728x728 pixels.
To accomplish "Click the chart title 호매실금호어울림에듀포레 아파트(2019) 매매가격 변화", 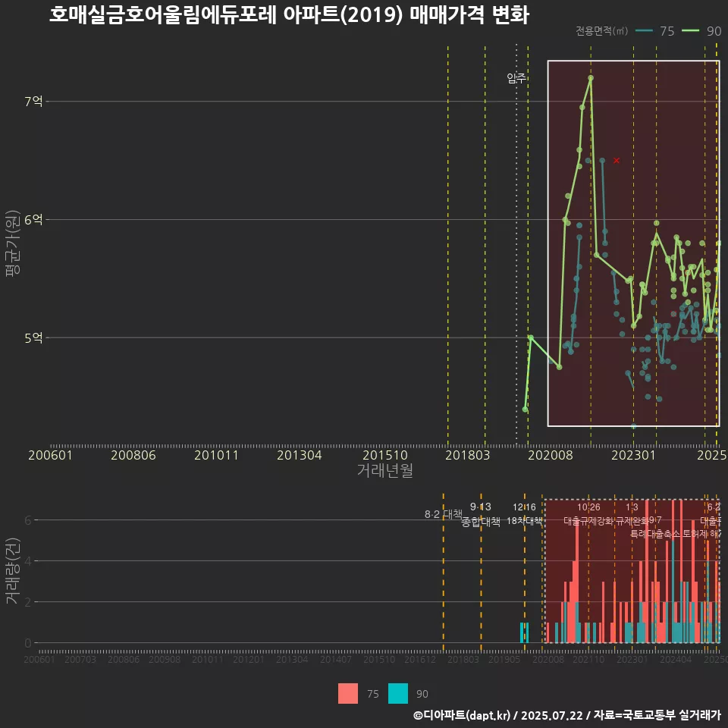I will coord(289,15).
